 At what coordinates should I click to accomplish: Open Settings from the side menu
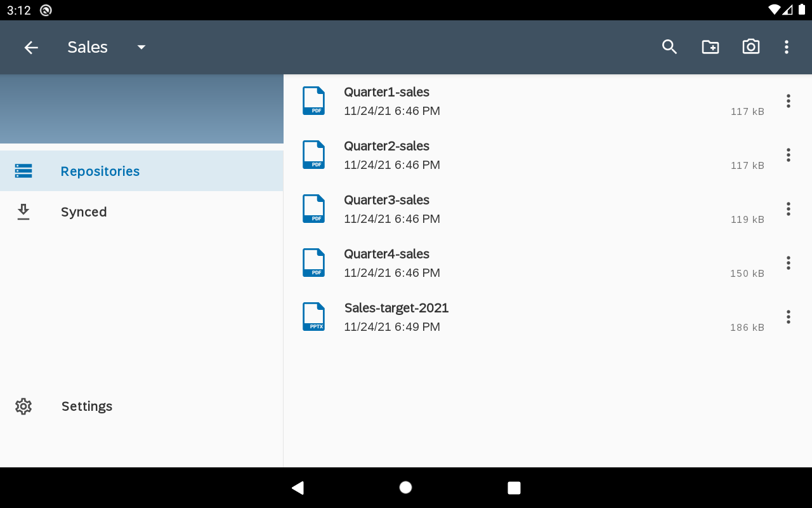click(x=141, y=406)
